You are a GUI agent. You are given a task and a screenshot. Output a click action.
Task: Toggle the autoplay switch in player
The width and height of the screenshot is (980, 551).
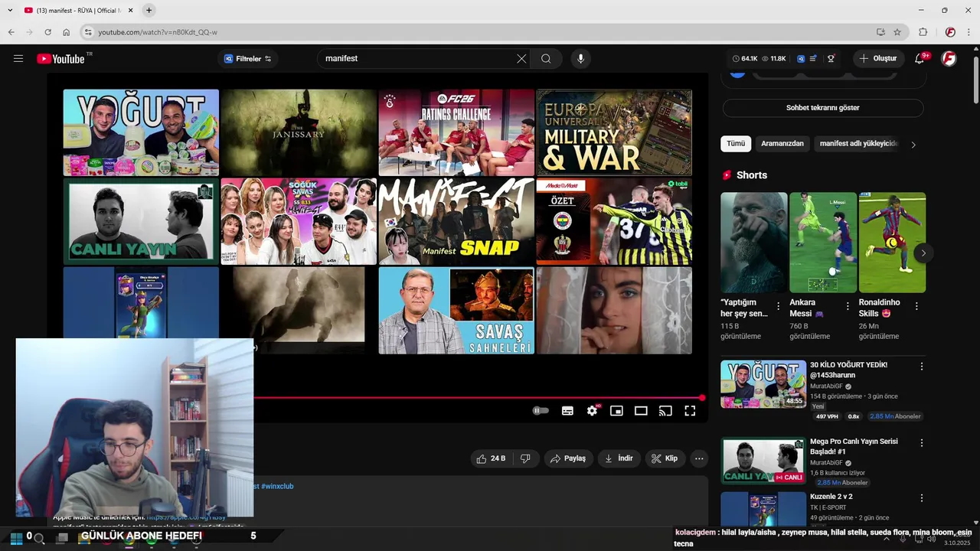click(x=541, y=411)
